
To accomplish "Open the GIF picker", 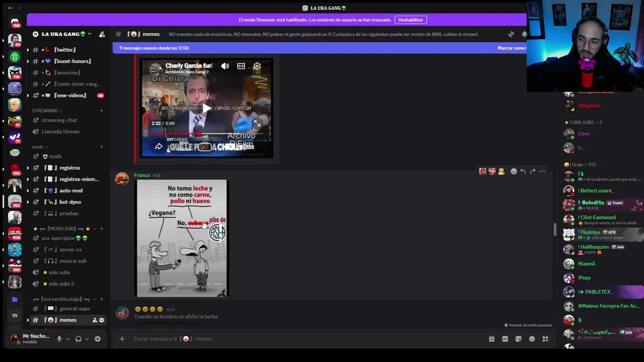I will click(x=505, y=339).
